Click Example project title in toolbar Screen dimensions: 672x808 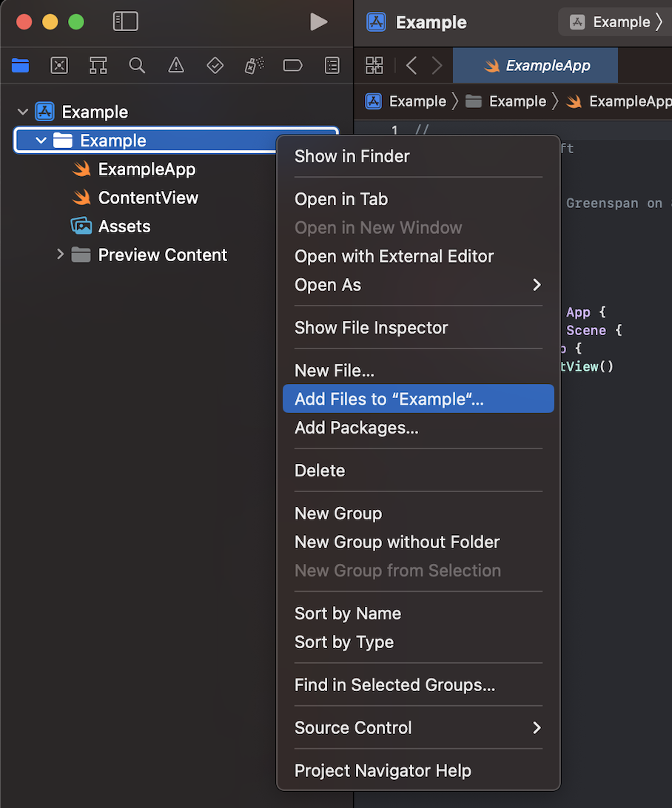pyautogui.click(x=431, y=22)
